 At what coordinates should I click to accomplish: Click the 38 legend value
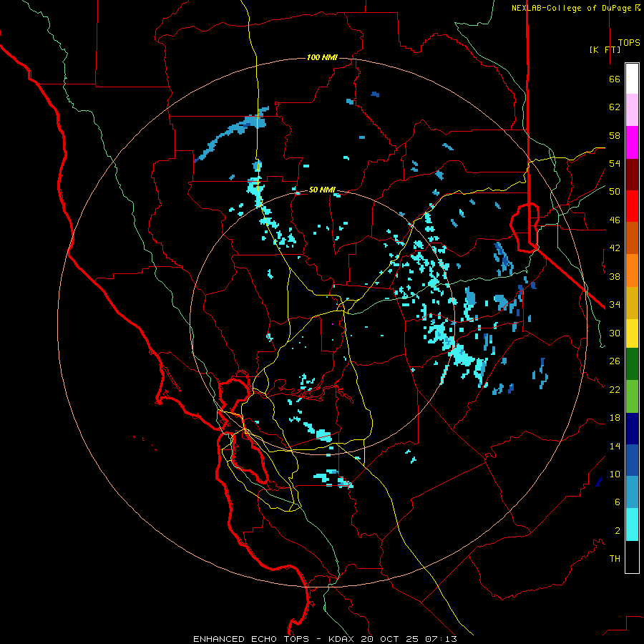615,277
